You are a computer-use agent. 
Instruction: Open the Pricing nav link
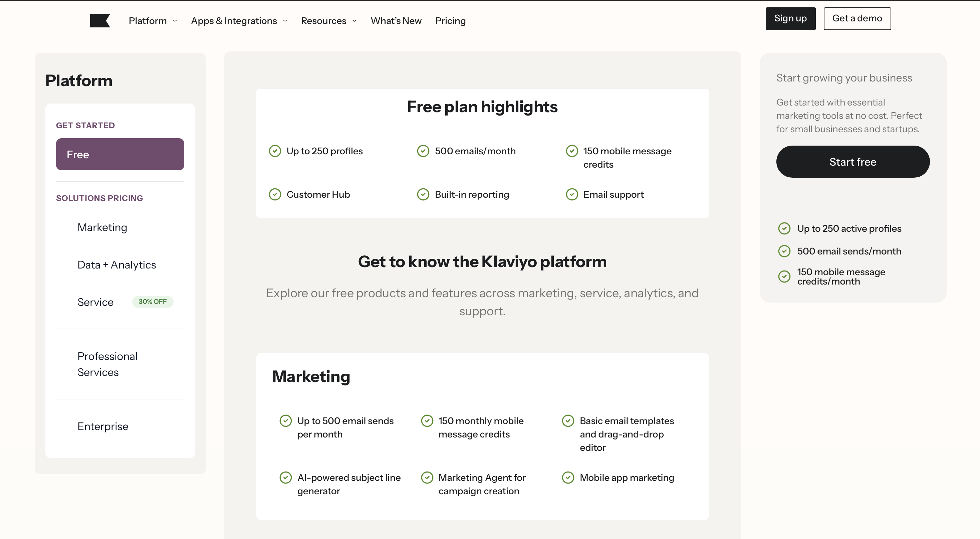[450, 21]
